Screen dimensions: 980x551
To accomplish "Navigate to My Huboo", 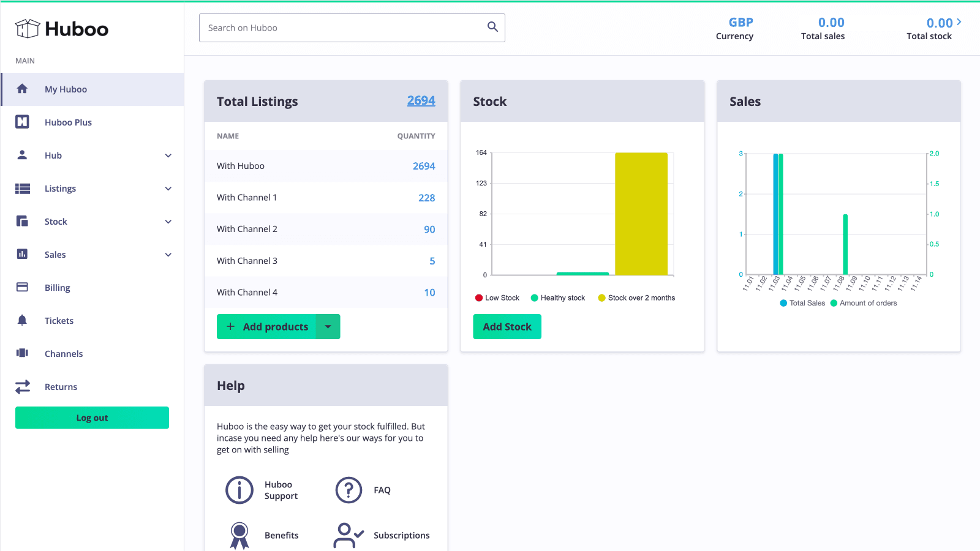I will [x=66, y=89].
